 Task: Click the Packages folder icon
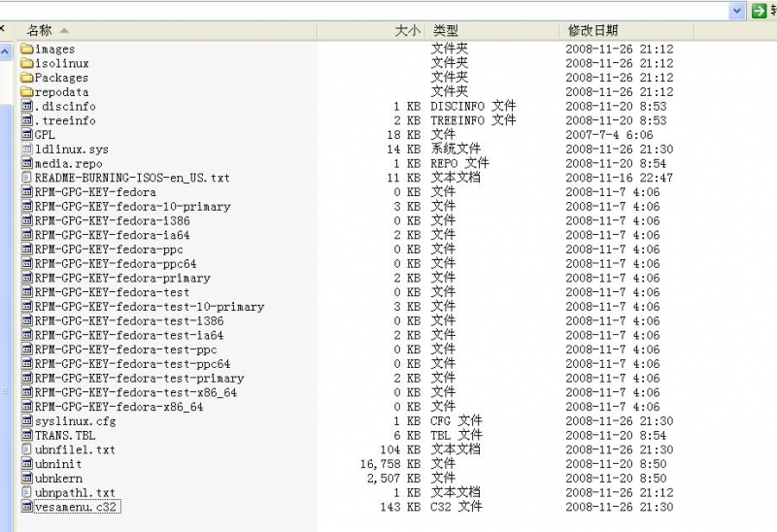pyautogui.click(x=27, y=78)
